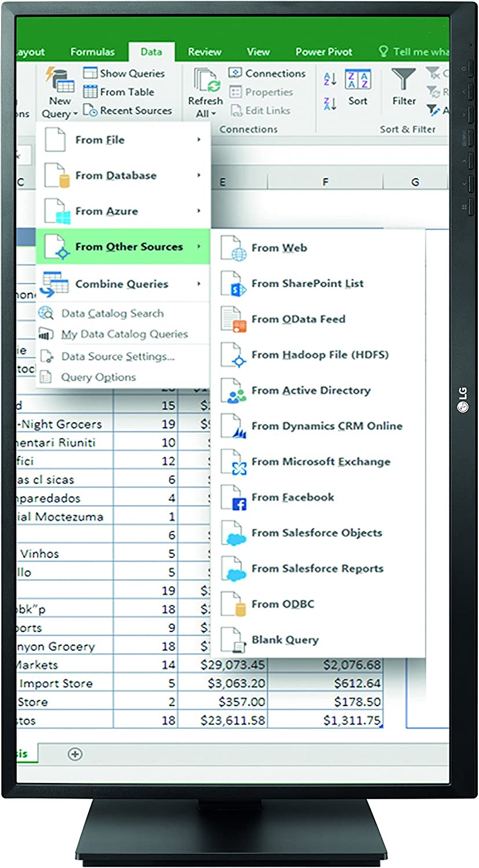Choose From Database menu entry
This screenshot has height=868, width=479.
click(x=123, y=175)
